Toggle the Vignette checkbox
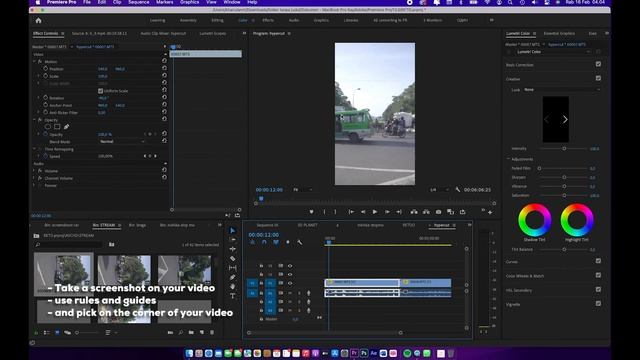The height and width of the screenshot is (360, 640). (x=598, y=304)
